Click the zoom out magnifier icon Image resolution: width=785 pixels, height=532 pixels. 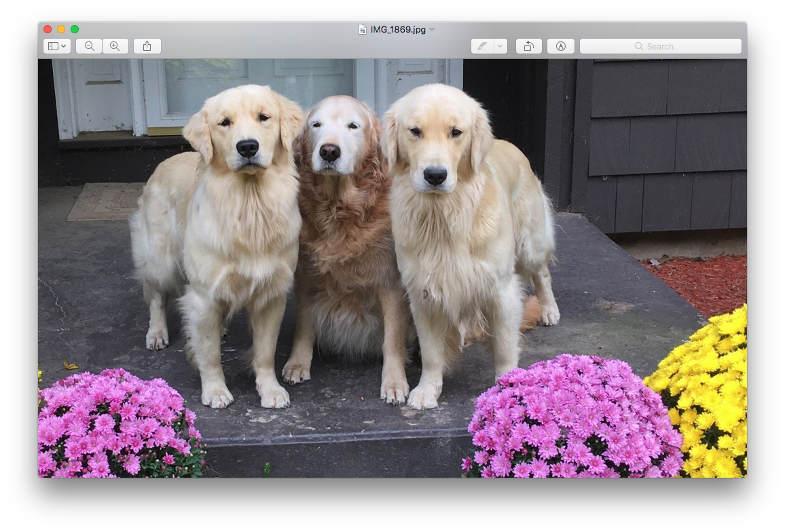point(89,46)
